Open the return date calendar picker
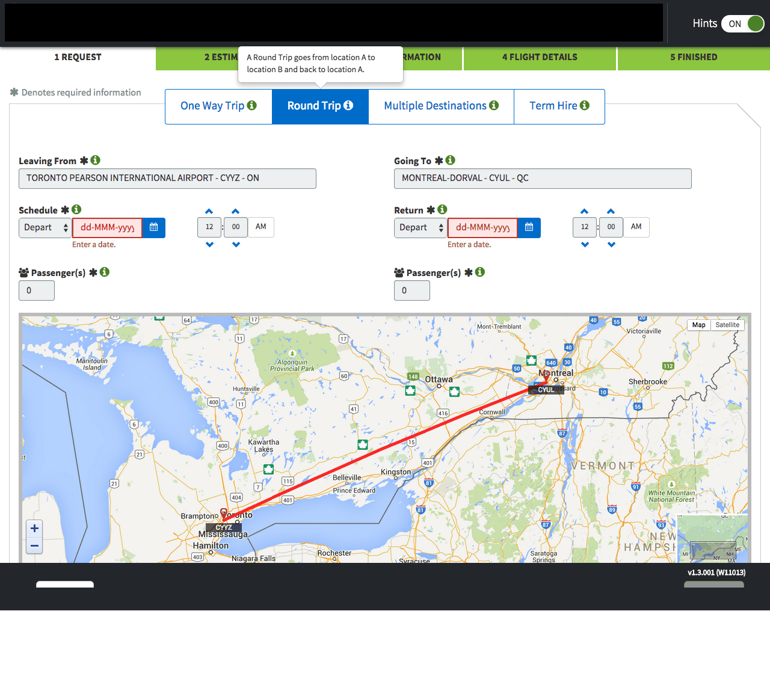Image resolution: width=770 pixels, height=700 pixels. [529, 227]
